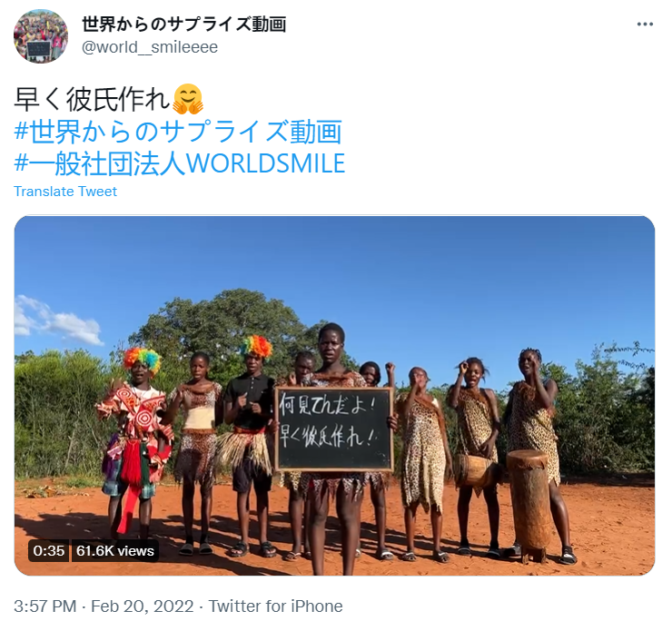This screenshot has height=621, width=672.
Task: Open the profile avatar picture
Action: (x=41, y=36)
